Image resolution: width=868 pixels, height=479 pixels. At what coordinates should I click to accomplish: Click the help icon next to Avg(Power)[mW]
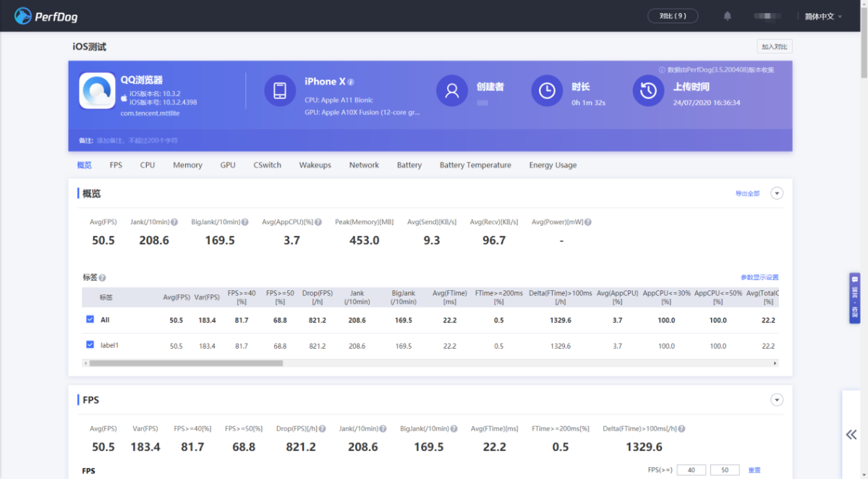tap(588, 222)
